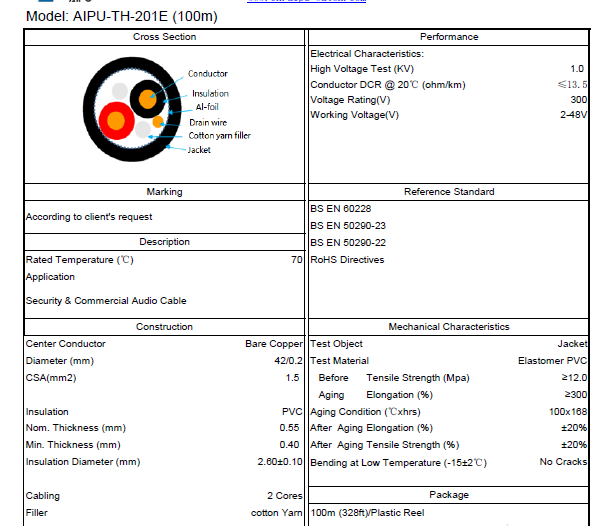Select the Performance header
Image resolution: width=592 pixels, height=526 pixels.
click(x=449, y=37)
